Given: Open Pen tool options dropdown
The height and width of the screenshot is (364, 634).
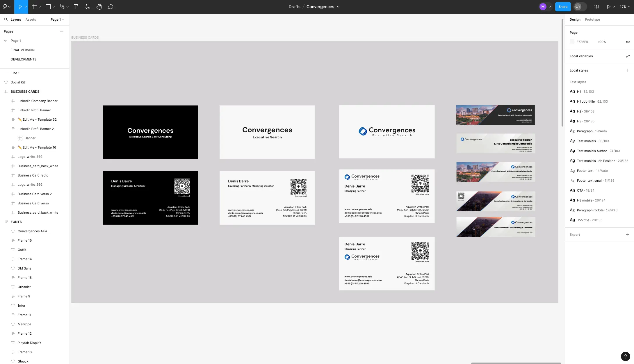Looking at the screenshot, I should coord(67,7).
